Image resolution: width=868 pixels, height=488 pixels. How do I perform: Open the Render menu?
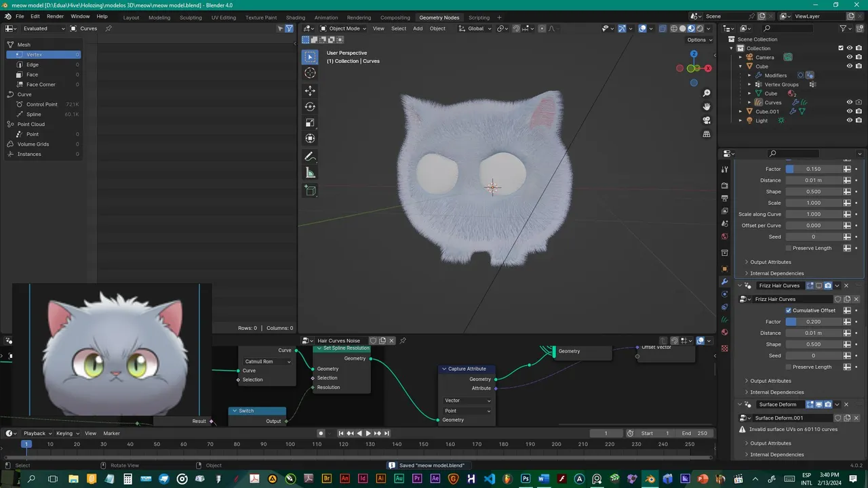[x=56, y=16]
